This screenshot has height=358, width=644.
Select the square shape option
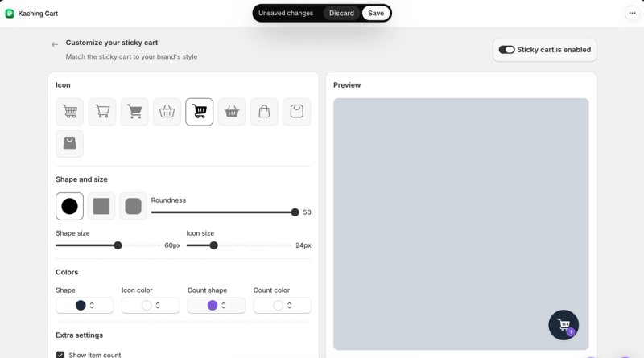101,206
